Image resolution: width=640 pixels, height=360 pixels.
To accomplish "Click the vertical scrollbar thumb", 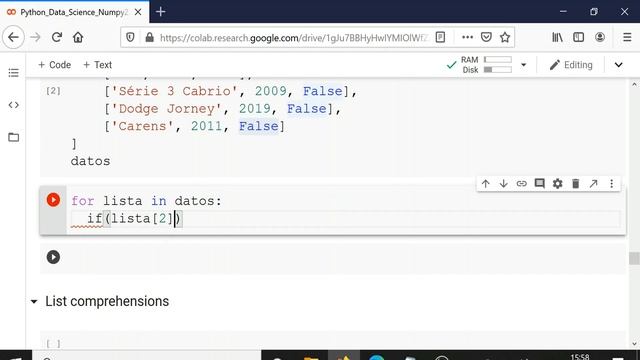I will [x=634, y=258].
